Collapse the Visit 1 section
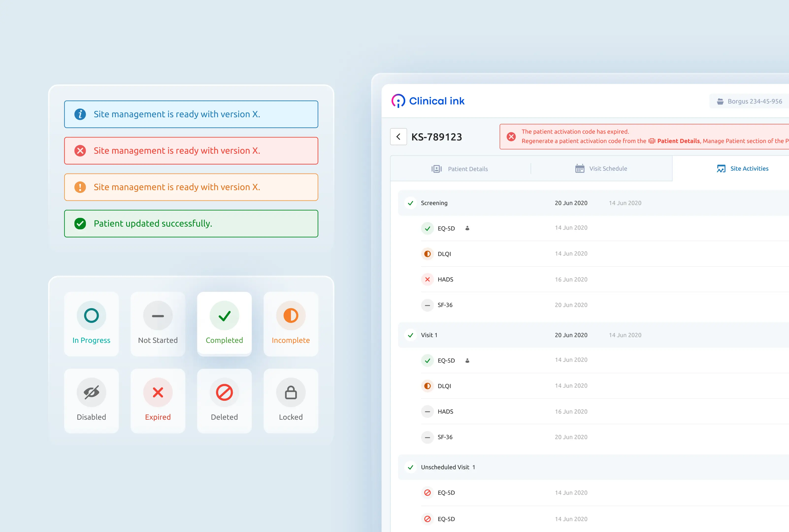 pos(429,335)
